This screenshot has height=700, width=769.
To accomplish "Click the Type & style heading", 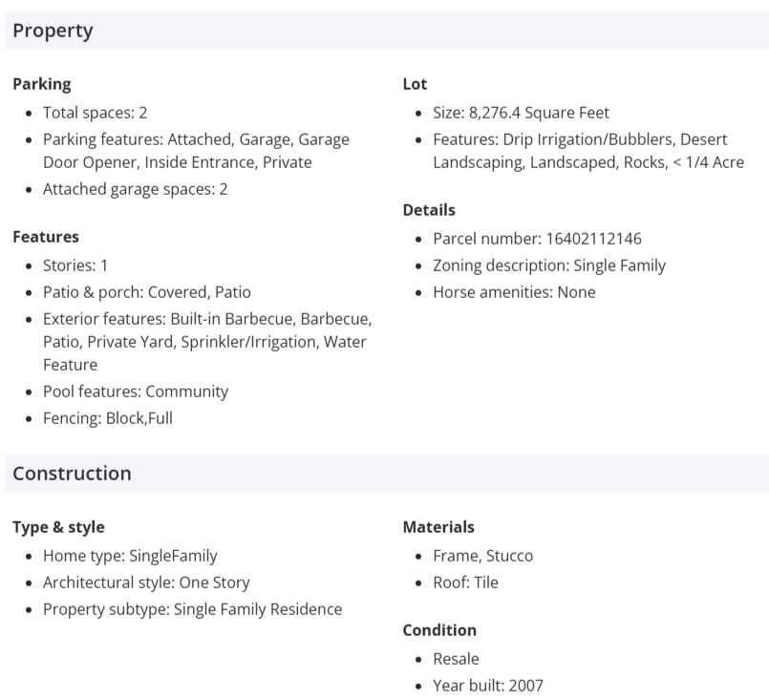I will [58, 527].
